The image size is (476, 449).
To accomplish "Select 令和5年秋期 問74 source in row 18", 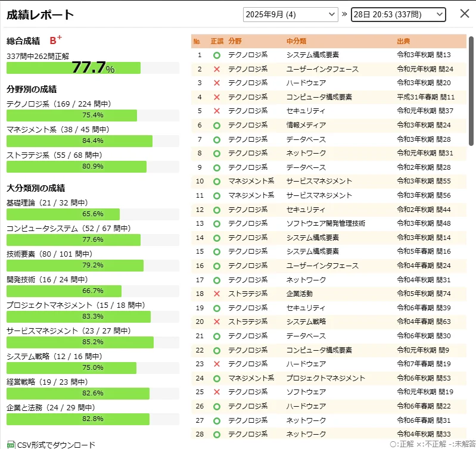I will click(x=424, y=294).
